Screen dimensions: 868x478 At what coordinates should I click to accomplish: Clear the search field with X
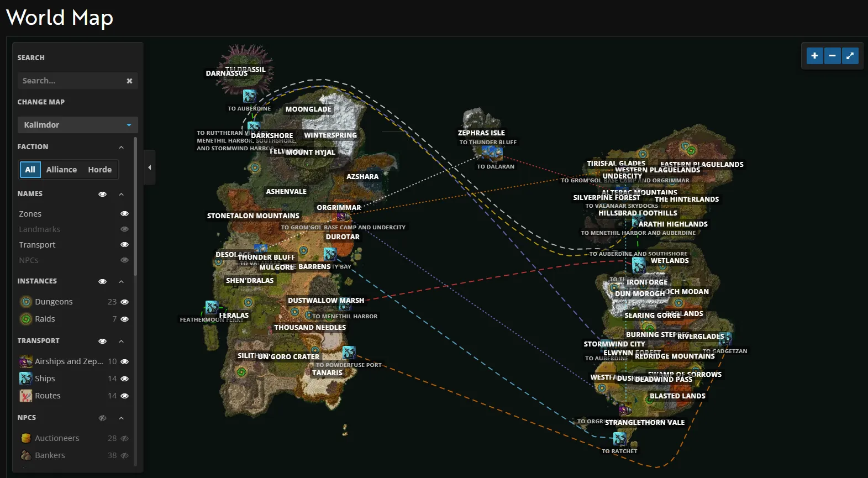(129, 81)
